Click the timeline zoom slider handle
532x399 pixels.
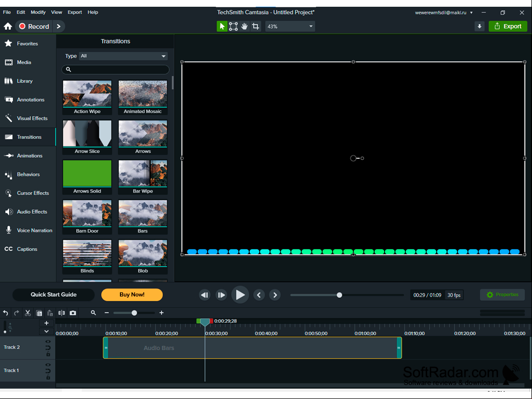click(x=134, y=313)
